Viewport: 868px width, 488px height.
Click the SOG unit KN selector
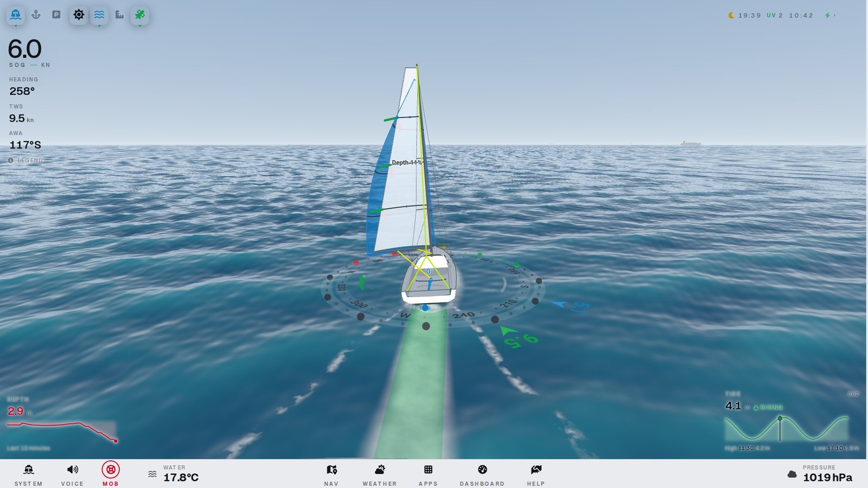point(46,65)
